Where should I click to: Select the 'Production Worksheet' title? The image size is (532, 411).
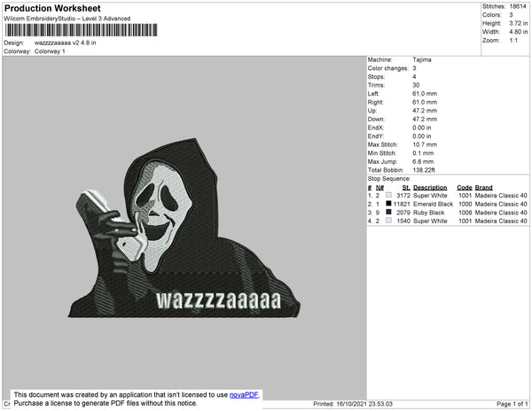click(x=52, y=8)
